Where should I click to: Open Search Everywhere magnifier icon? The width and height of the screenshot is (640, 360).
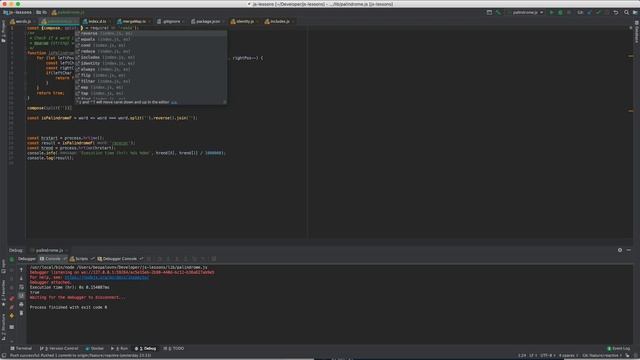(627, 13)
